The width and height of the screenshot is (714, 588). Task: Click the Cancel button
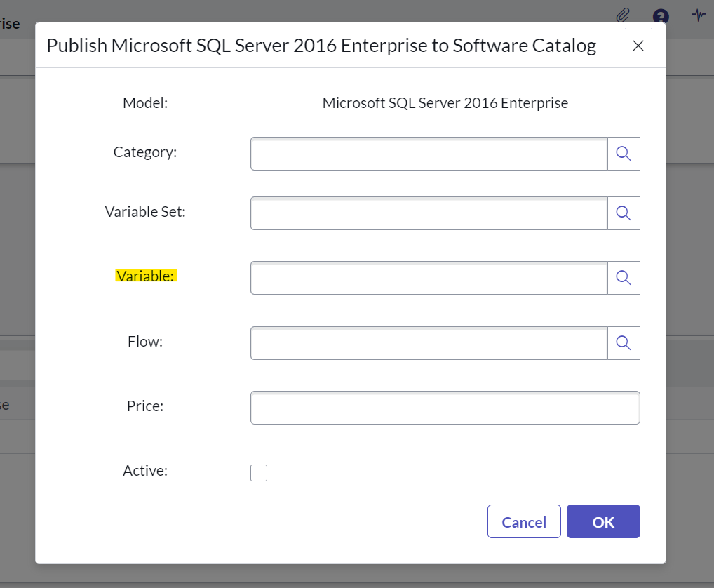tap(524, 521)
